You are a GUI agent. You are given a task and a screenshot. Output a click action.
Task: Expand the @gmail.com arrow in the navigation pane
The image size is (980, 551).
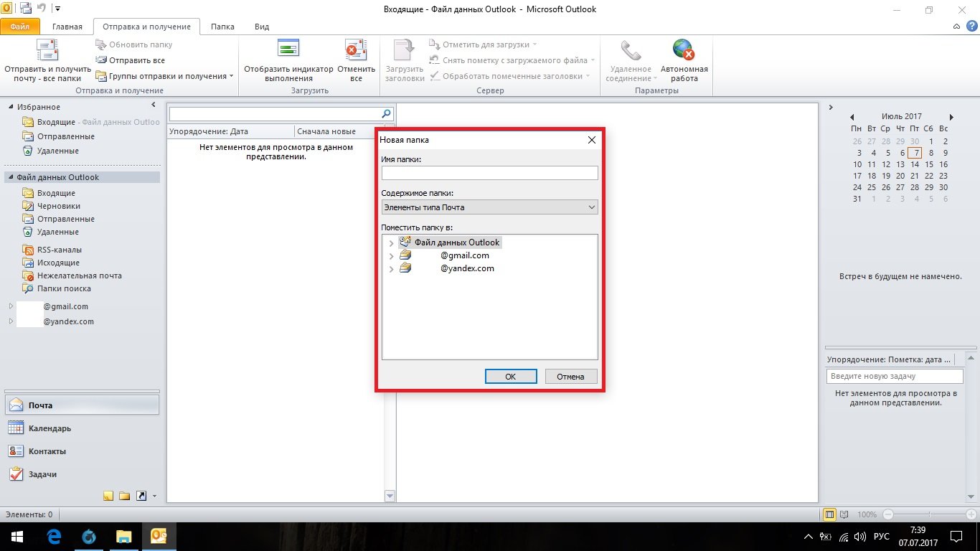[x=11, y=306]
